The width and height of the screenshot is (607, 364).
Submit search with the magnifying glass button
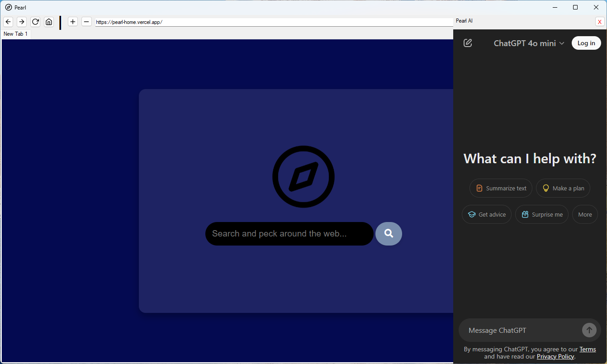point(389,233)
